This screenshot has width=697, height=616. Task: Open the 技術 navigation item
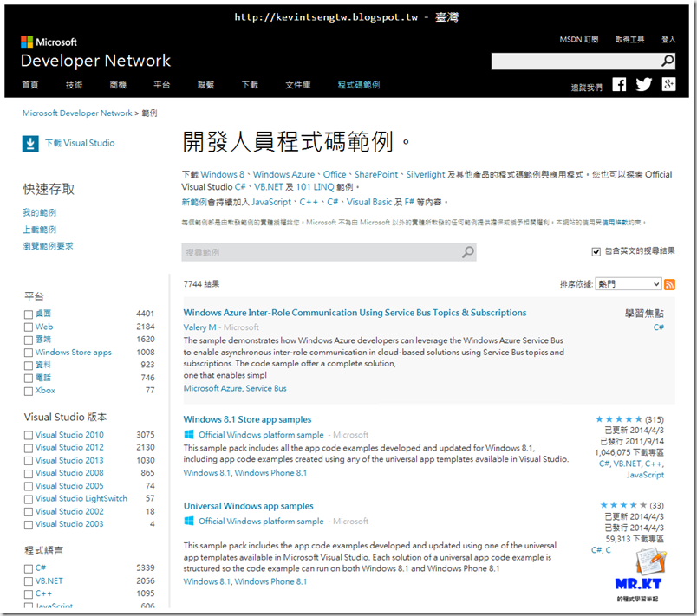(75, 85)
